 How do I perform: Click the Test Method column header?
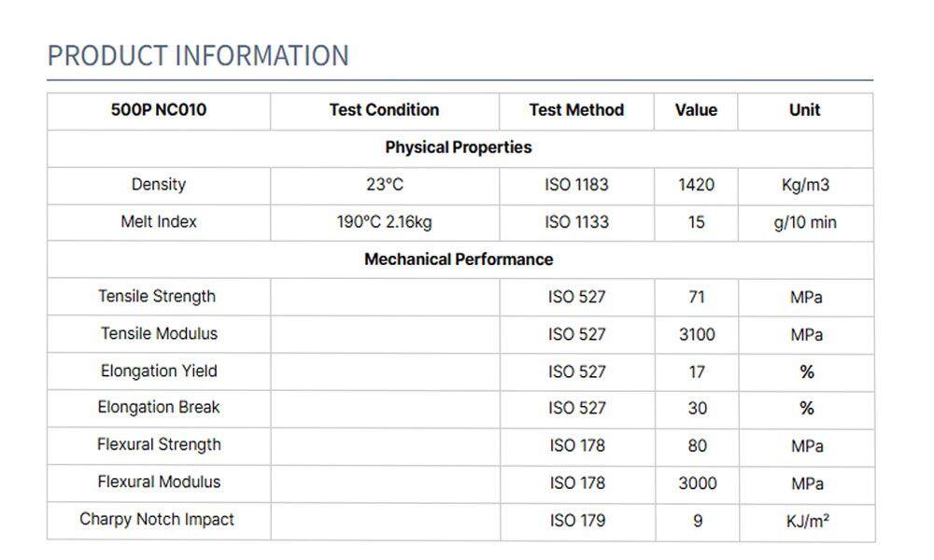[576, 110]
